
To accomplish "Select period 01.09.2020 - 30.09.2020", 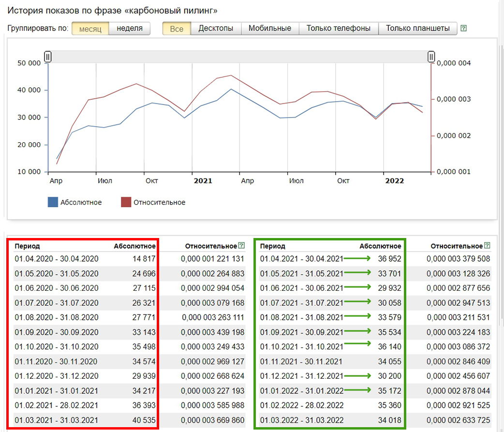I will coord(57,332).
